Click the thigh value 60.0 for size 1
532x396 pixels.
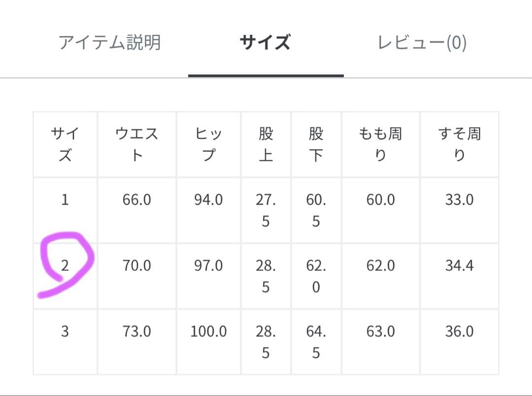tap(380, 200)
